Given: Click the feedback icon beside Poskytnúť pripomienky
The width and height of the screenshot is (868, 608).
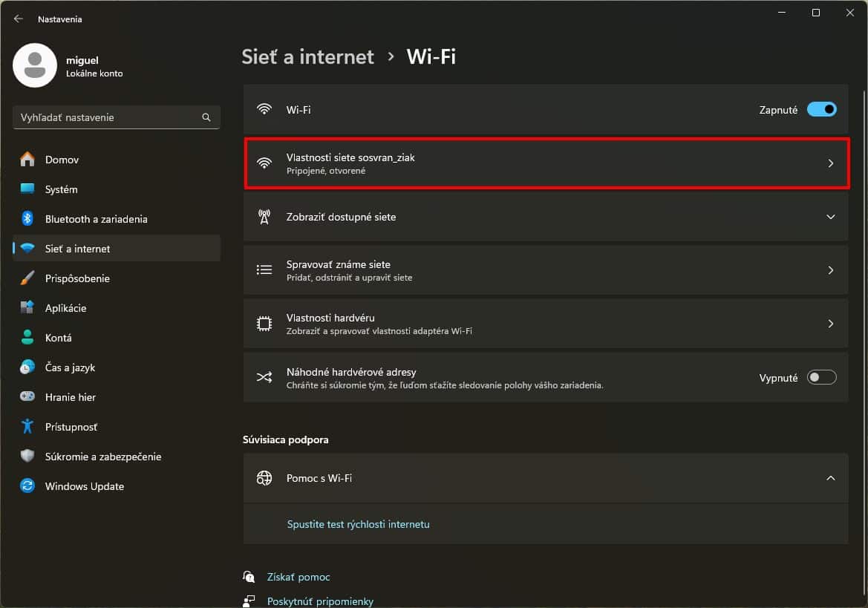Looking at the screenshot, I should [x=249, y=601].
